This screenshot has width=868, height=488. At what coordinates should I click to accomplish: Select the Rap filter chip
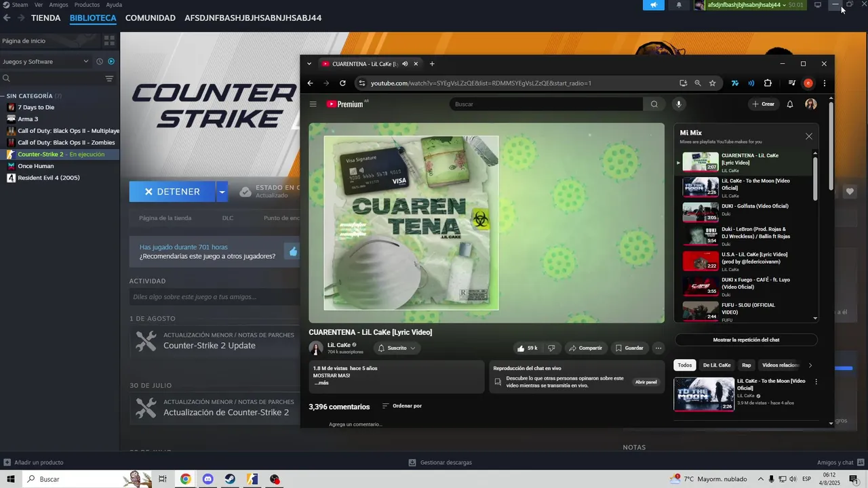point(746,365)
